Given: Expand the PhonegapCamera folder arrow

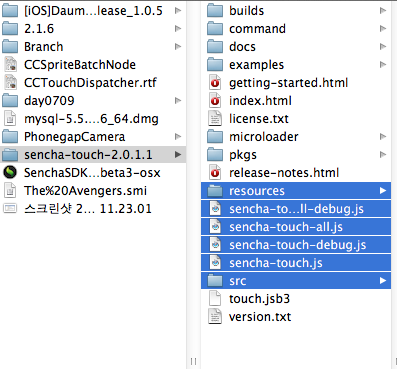Looking at the screenshot, I should tap(178, 136).
